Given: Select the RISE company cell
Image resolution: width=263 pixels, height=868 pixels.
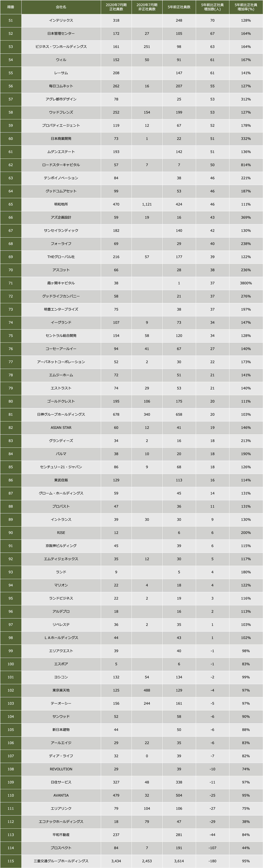Looking at the screenshot, I should [x=61, y=533].
